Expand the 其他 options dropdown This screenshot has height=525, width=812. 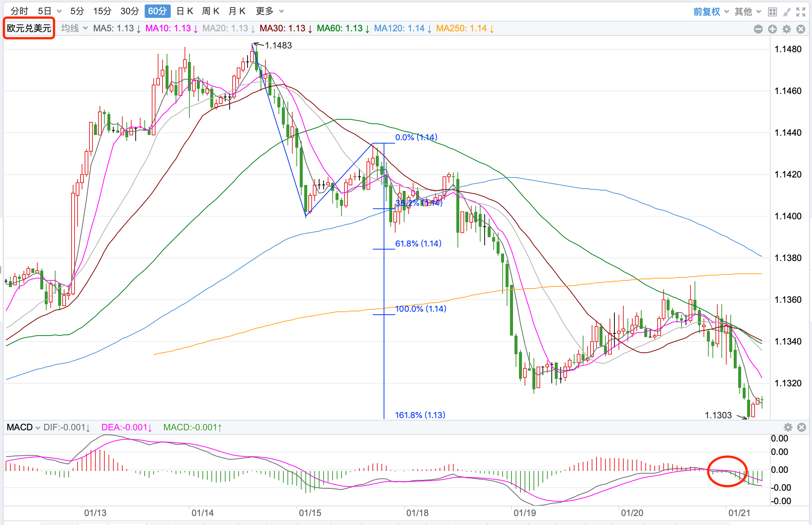click(x=748, y=12)
